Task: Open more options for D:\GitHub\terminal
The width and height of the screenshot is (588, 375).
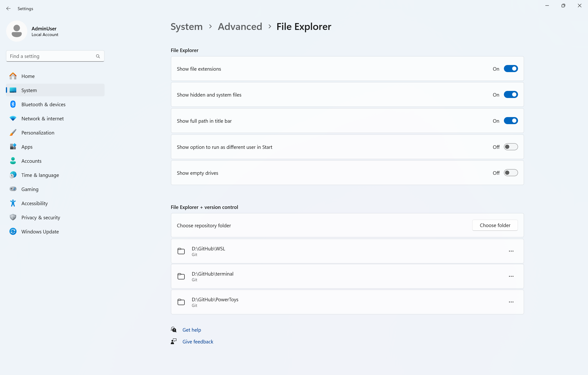Action: pyautogui.click(x=511, y=276)
